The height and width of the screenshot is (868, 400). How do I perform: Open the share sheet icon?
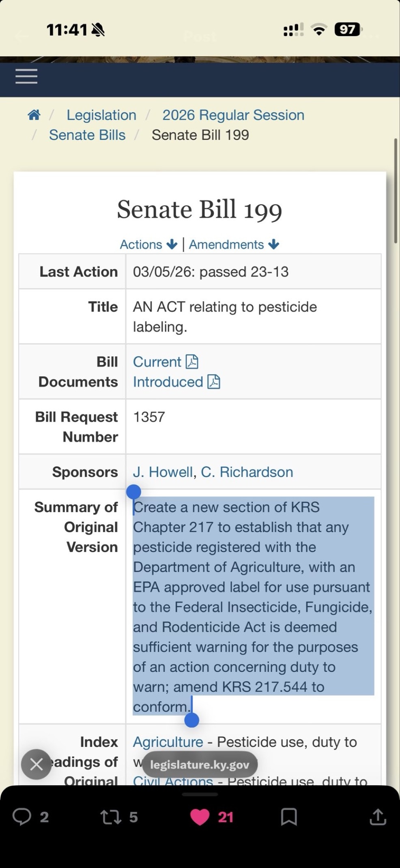(x=377, y=817)
